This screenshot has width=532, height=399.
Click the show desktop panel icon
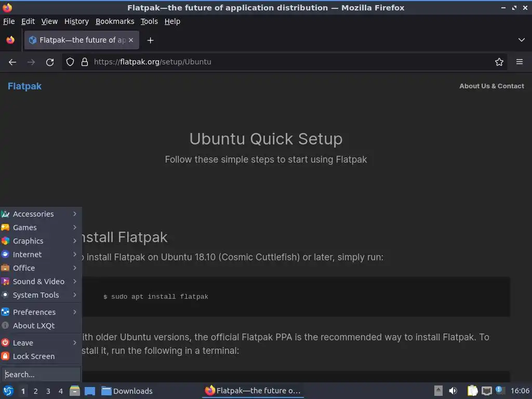click(89, 391)
